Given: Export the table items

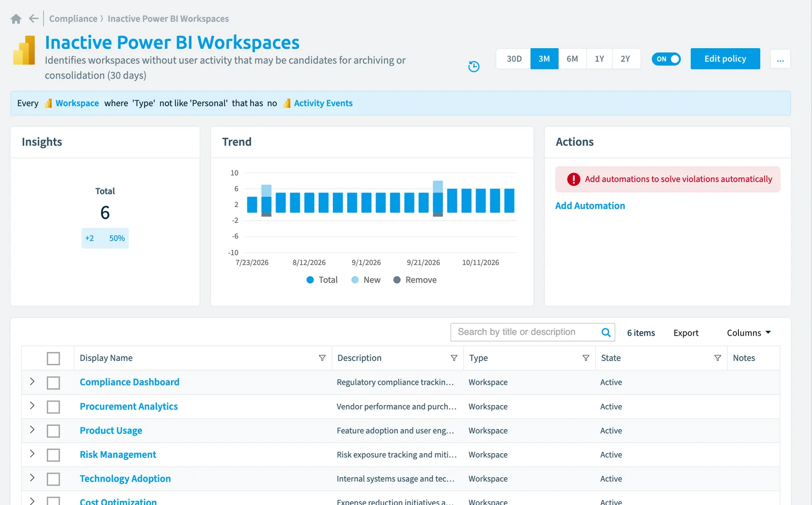Looking at the screenshot, I should point(686,333).
